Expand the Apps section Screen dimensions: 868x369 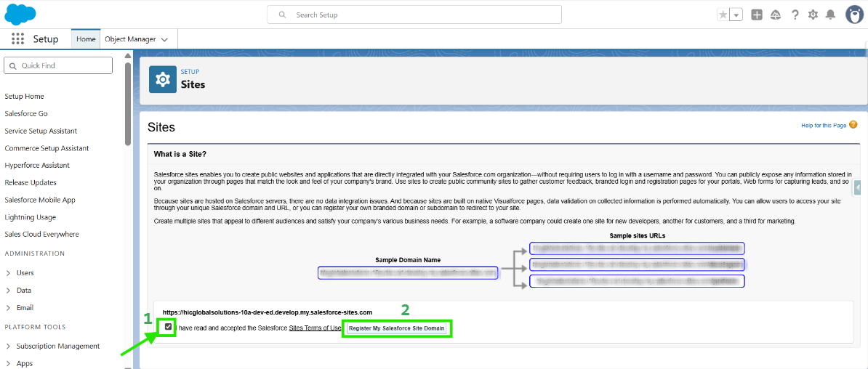(x=8, y=363)
